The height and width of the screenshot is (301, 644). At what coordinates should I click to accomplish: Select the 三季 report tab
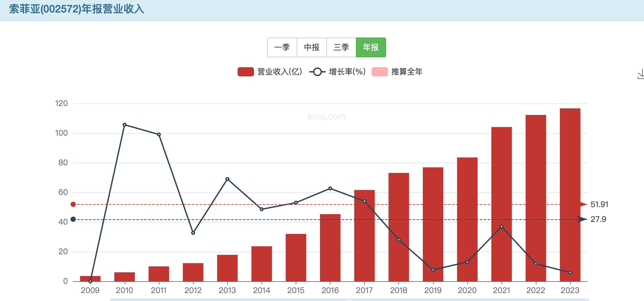pyautogui.click(x=341, y=47)
